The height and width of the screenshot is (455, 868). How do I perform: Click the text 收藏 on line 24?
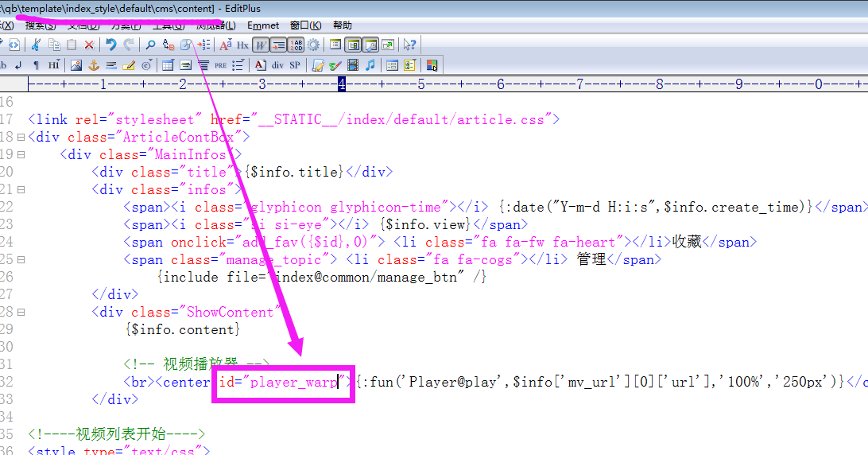687,242
